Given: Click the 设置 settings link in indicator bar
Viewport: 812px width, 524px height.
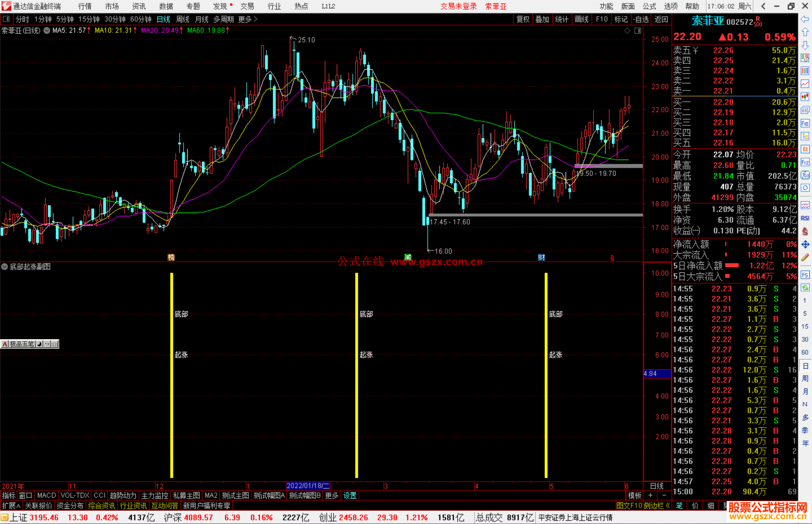Looking at the screenshot, I should click(350, 495).
